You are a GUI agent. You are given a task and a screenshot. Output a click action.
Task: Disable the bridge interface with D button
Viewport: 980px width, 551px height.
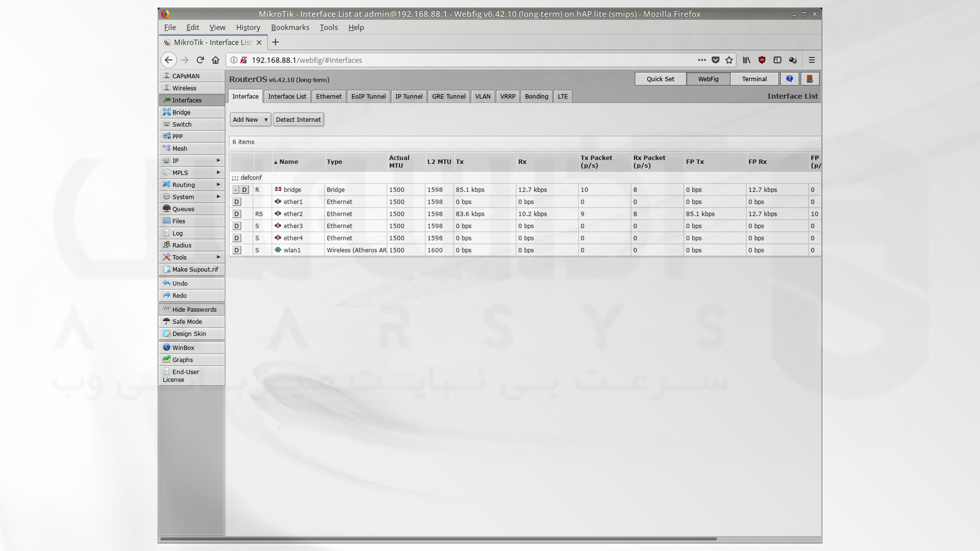tap(245, 190)
